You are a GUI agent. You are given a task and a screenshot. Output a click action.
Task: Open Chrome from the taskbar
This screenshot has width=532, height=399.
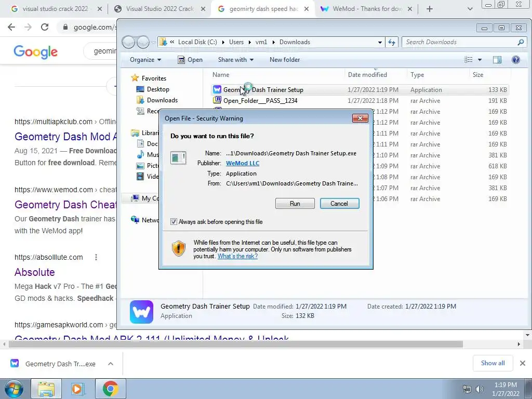(110, 389)
